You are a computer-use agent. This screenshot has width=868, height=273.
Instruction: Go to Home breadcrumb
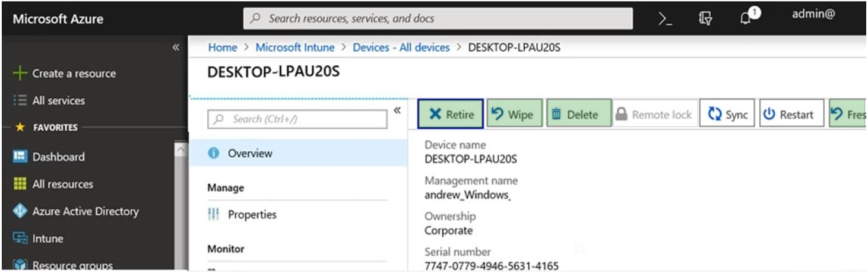[x=223, y=47]
